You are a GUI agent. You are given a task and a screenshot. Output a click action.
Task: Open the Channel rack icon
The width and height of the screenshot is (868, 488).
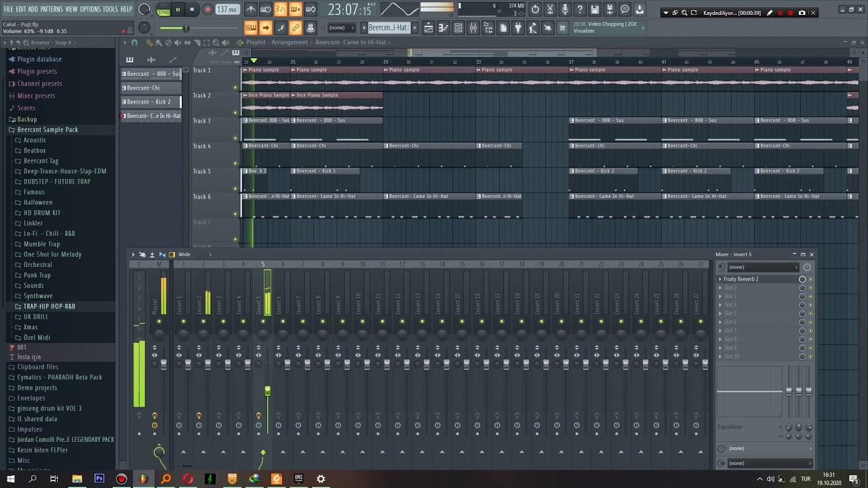458,28
